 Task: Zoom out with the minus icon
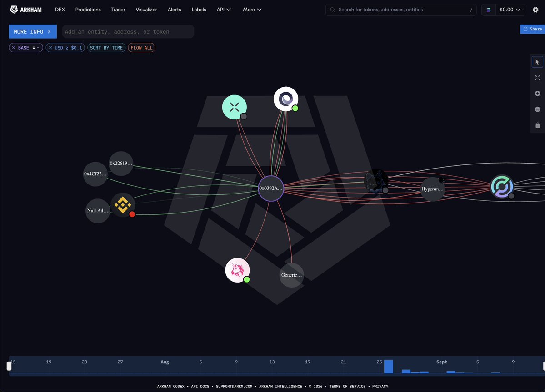537,109
